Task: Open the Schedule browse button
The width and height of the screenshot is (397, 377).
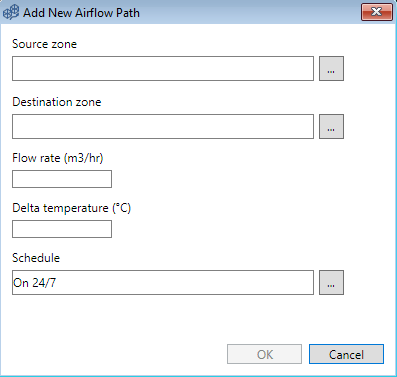Action: pyautogui.click(x=331, y=283)
